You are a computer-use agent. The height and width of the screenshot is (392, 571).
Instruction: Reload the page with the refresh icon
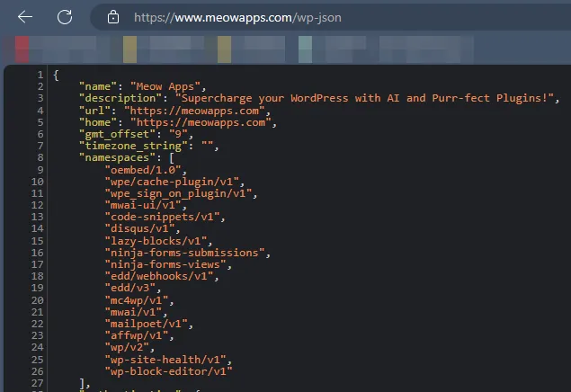[x=65, y=17]
